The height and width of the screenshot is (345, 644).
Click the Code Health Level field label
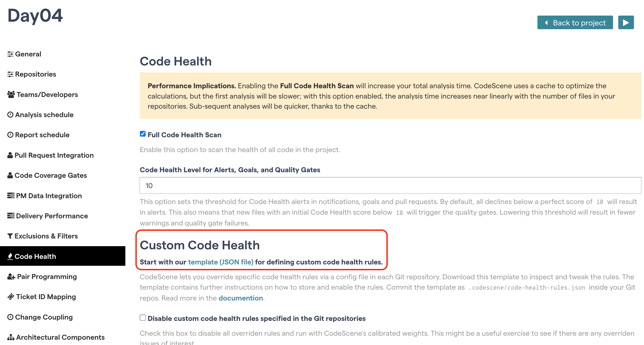230,170
